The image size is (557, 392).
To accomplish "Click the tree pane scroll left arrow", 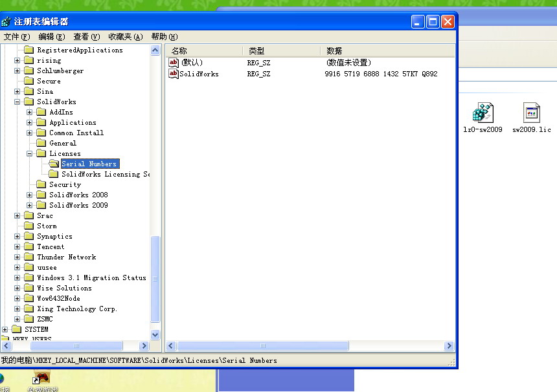I will [x=6, y=345].
